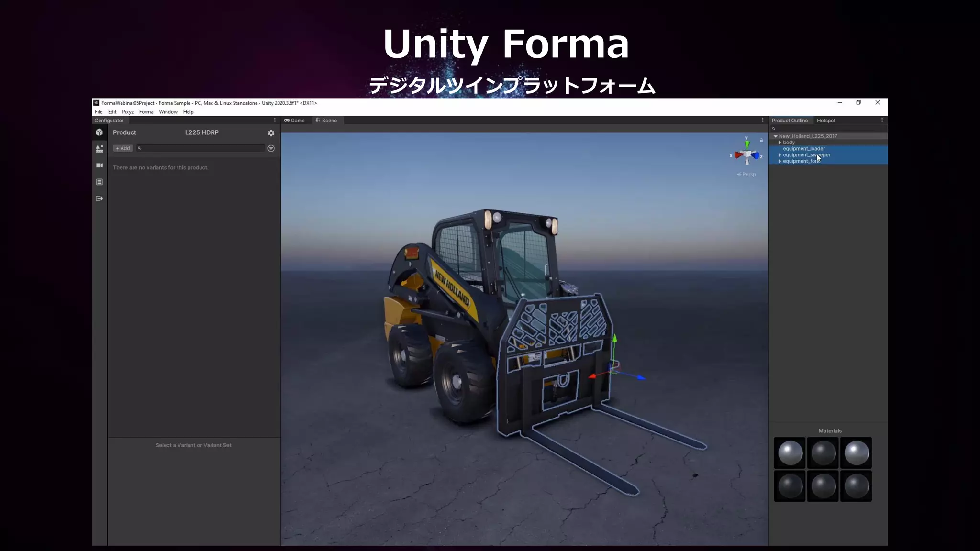
Task: Click the blue Z move handle arrow
Action: click(x=641, y=378)
